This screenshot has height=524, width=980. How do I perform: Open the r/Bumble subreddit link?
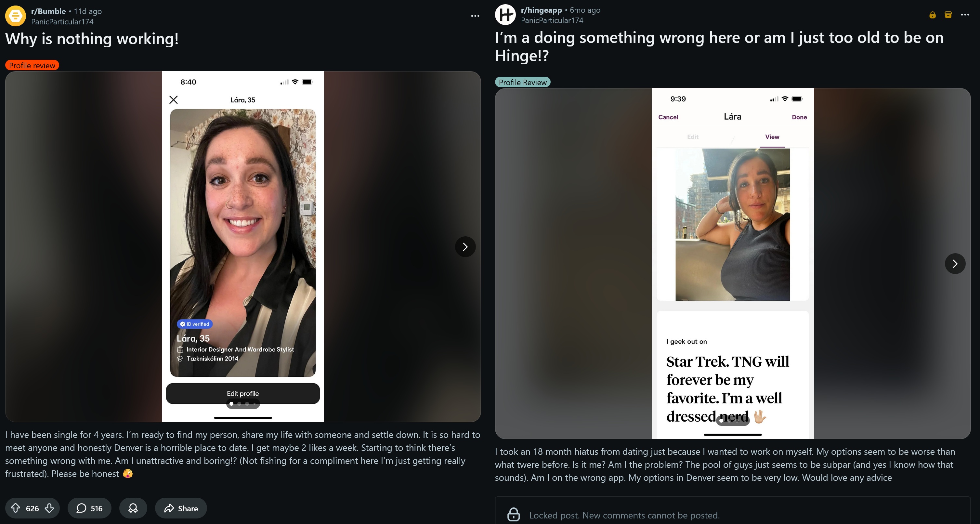pos(48,11)
